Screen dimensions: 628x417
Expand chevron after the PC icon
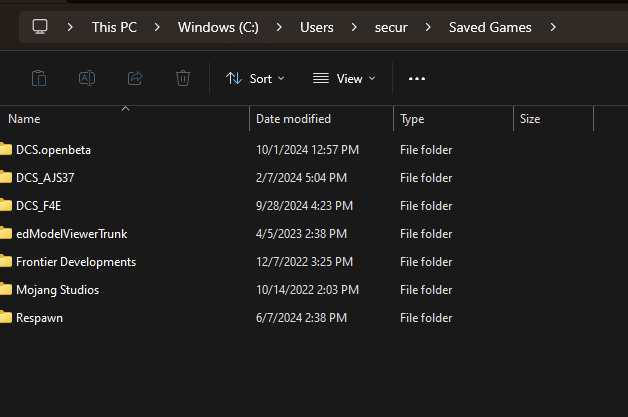coord(70,27)
